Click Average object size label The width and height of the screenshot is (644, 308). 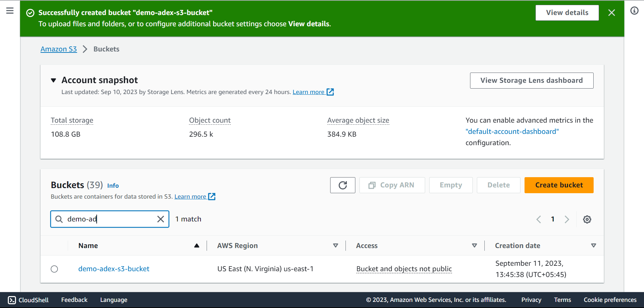(358, 120)
